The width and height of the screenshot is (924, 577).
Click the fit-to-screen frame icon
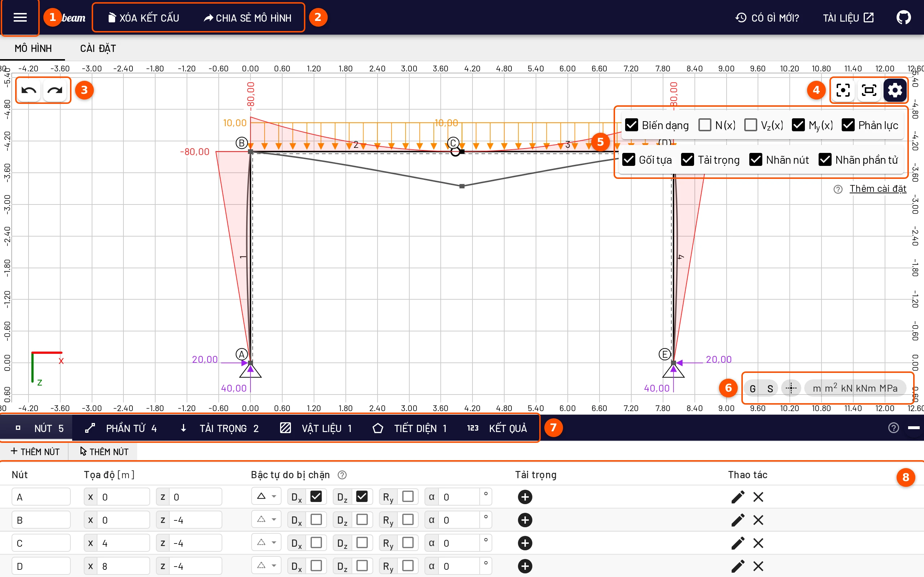click(869, 91)
